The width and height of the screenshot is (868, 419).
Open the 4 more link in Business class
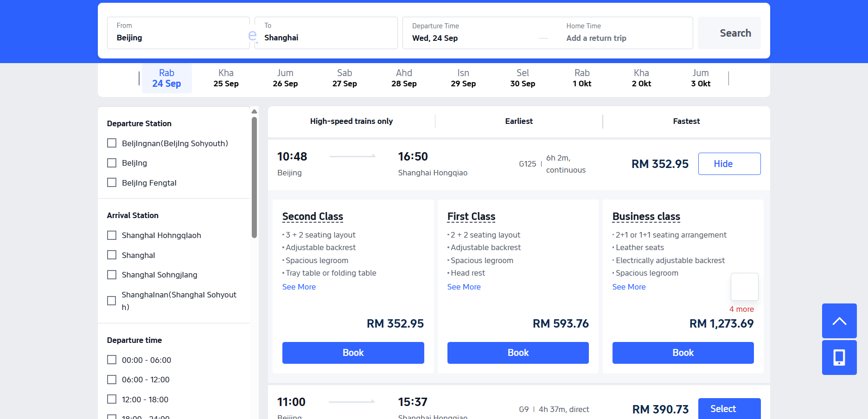point(741,309)
